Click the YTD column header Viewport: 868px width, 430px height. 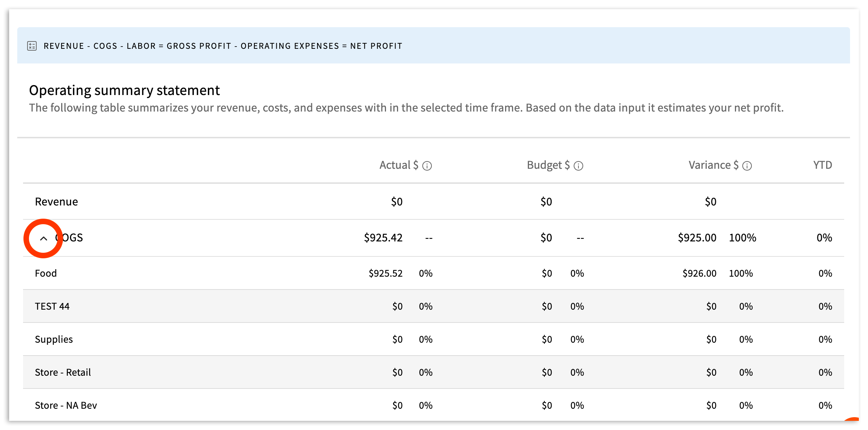(x=822, y=165)
